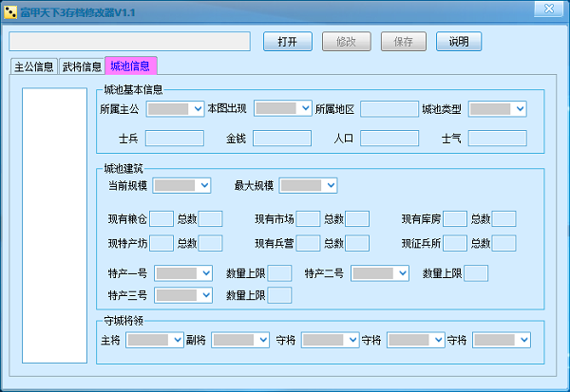Close the 富甲天下3存档修改器 window

549,9
